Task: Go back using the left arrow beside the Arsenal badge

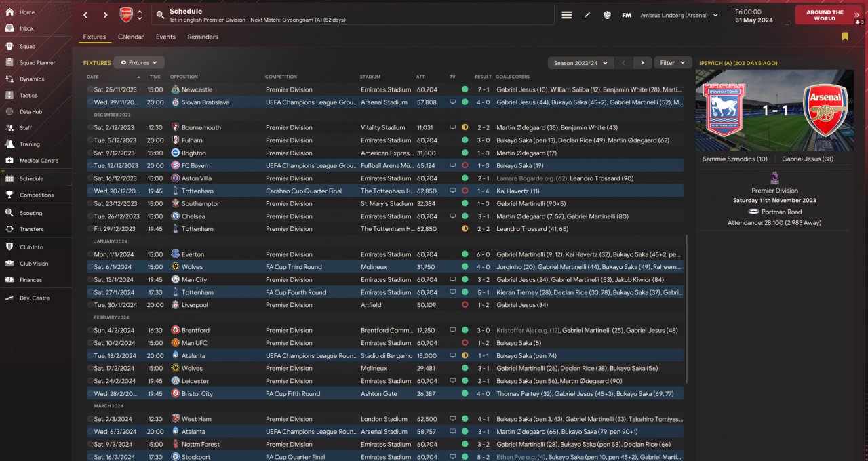Action: [x=85, y=15]
